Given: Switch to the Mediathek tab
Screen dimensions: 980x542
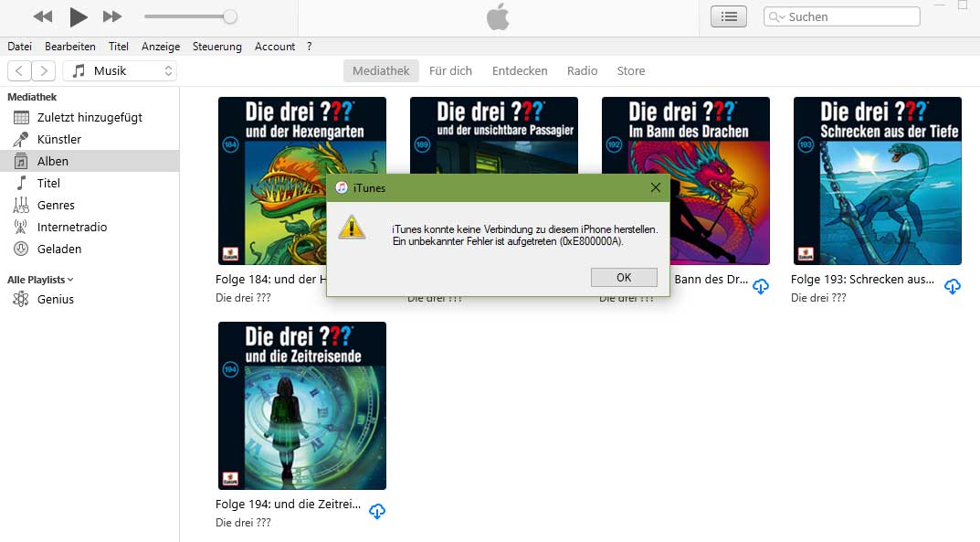Looking at the screenshot, I should click(381, 70).
